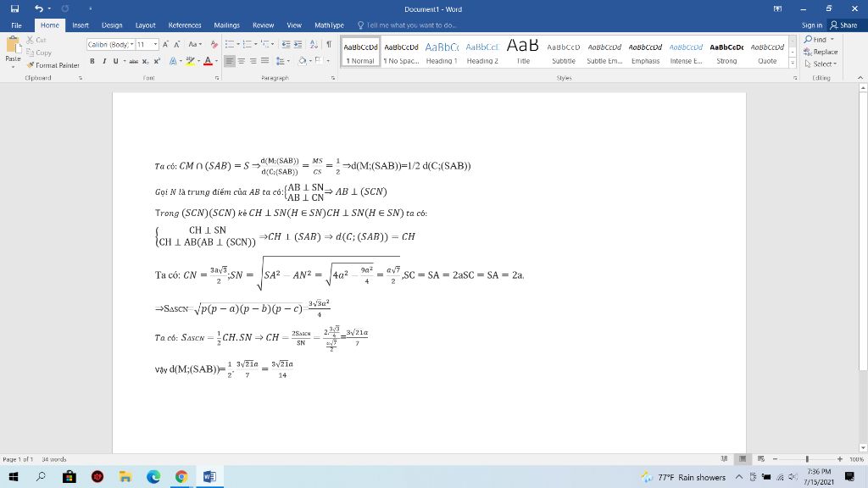The image size is (868, 488).
Task: Click the Share button
Action: [x=844, y=25]
